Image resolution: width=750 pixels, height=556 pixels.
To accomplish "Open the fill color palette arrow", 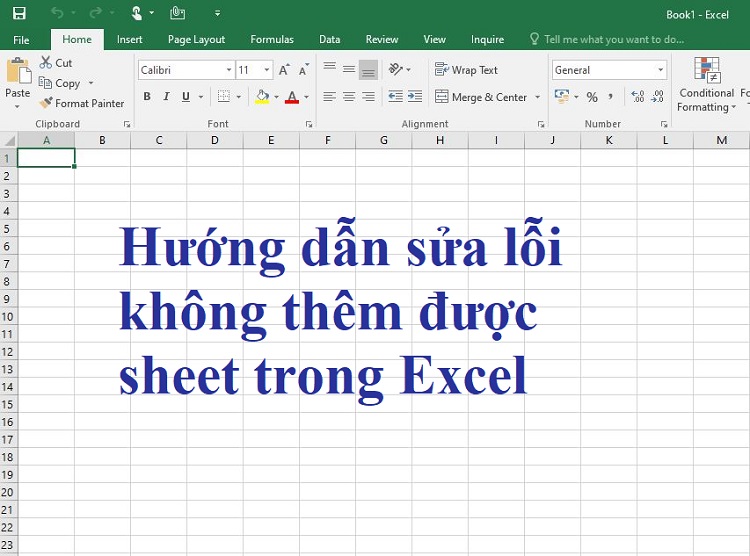I will coord(276,97).
